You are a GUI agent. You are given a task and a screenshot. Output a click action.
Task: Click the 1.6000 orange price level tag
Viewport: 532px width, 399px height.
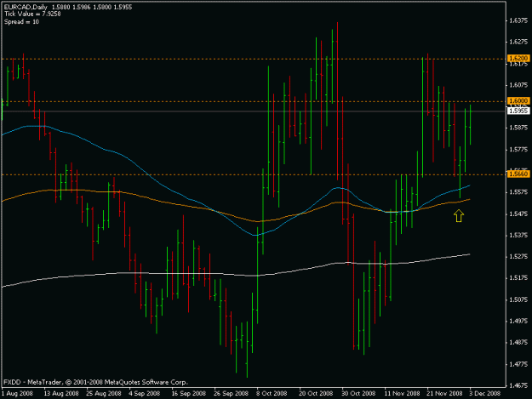tap(518, 100)
